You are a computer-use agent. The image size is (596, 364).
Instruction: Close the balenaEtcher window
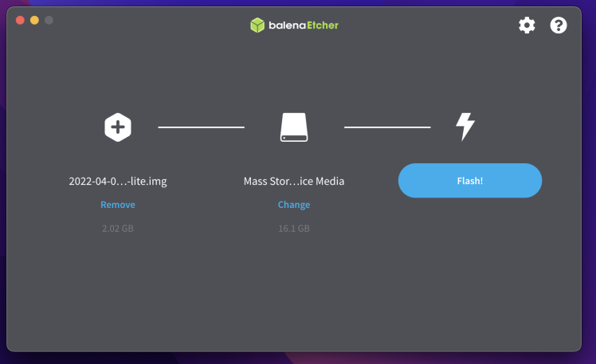tap(20, 20)
